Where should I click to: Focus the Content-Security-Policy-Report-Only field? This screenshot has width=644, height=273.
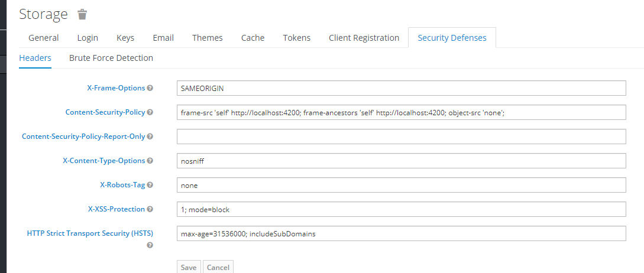click(401, 136)
